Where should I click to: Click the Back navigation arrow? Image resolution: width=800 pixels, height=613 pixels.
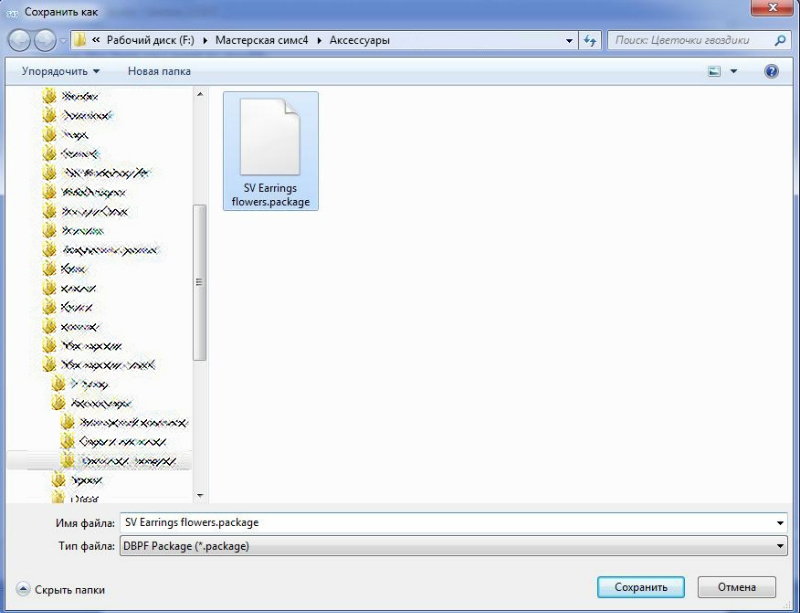[19, 41]
